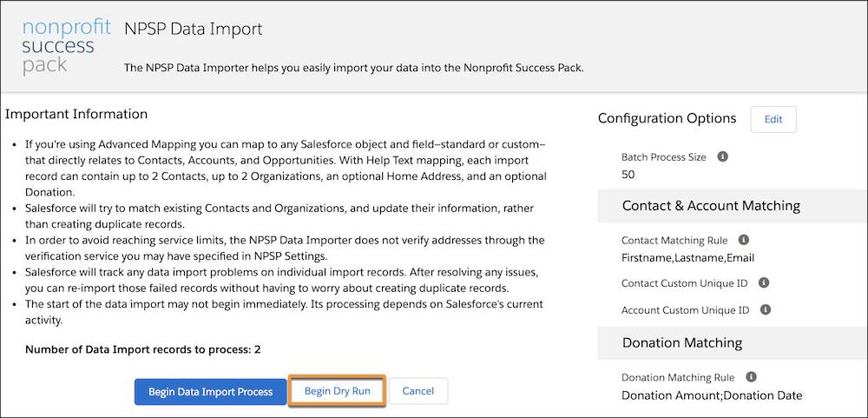Click the Batch Process Size info icon

(x=722, y=157)
